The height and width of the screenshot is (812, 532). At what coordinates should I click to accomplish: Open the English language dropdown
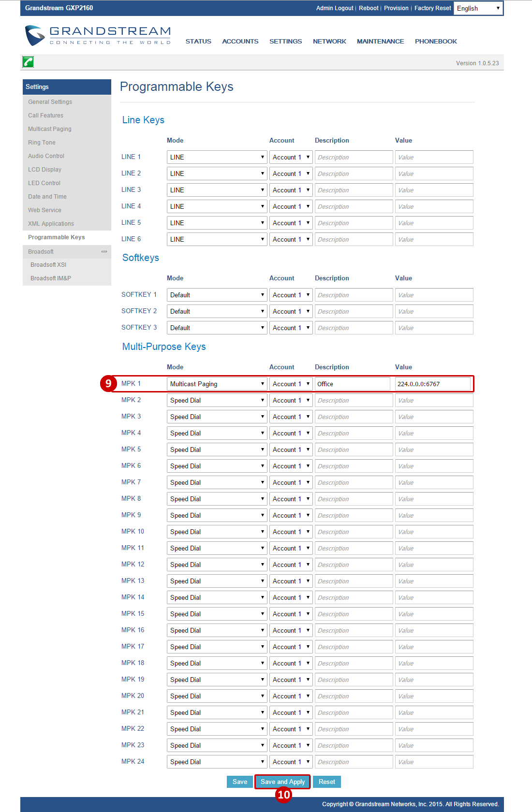point(478,8)
